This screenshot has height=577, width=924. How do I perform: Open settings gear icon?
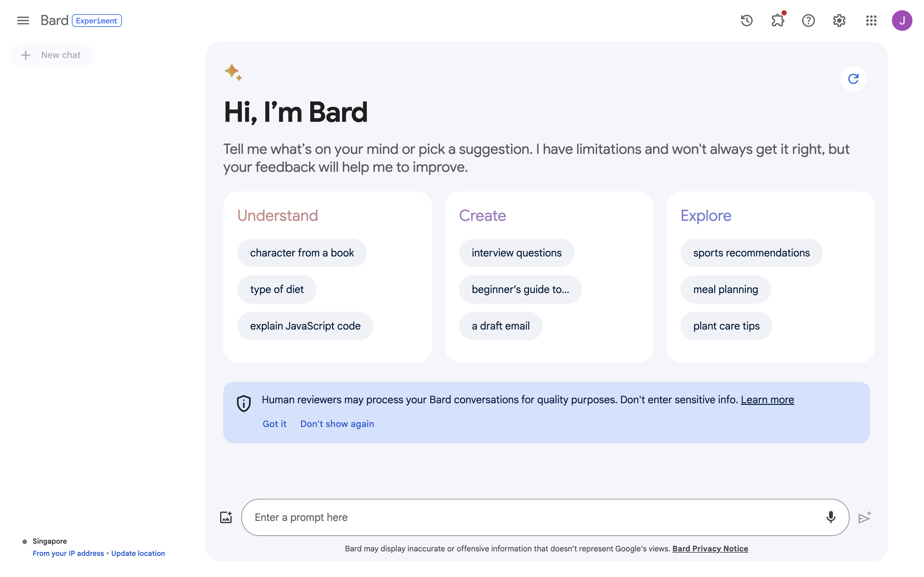pyautogui.click(x=840, y=20)
